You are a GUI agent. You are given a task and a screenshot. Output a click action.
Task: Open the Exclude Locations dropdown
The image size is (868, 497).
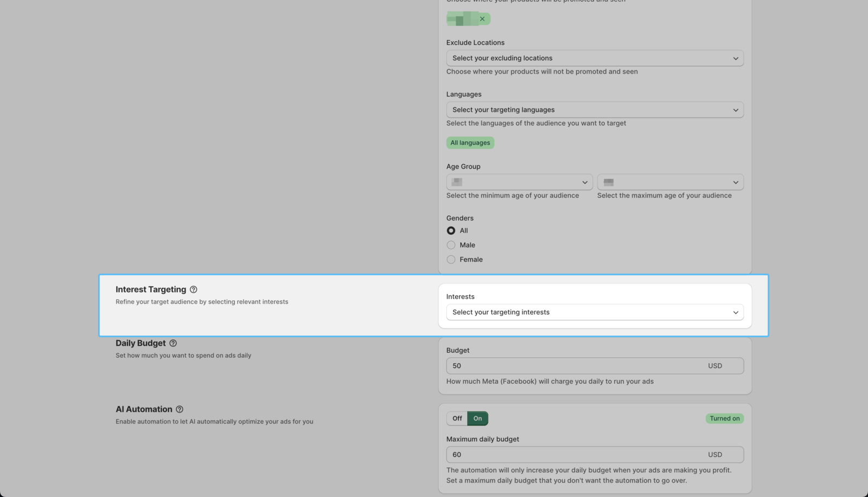pyautogui.click(x=595, y=58)
